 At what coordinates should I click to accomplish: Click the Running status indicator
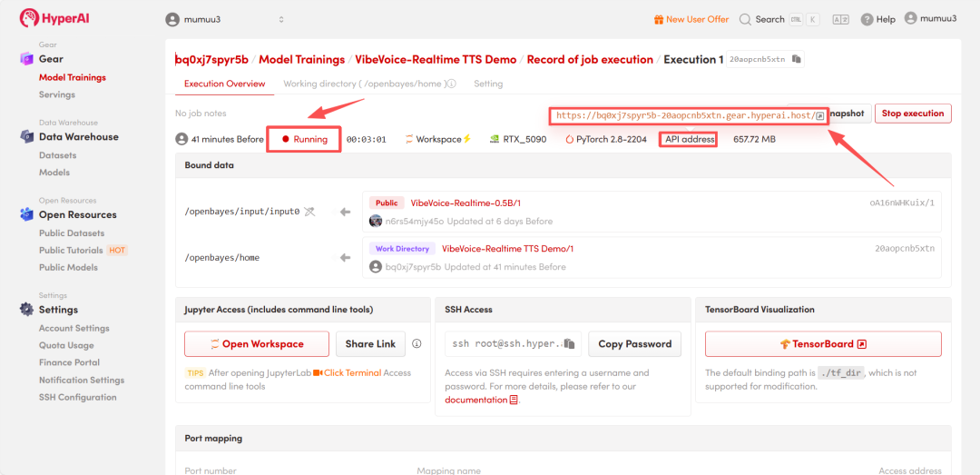pyautogui.click(x=304, y=139)
